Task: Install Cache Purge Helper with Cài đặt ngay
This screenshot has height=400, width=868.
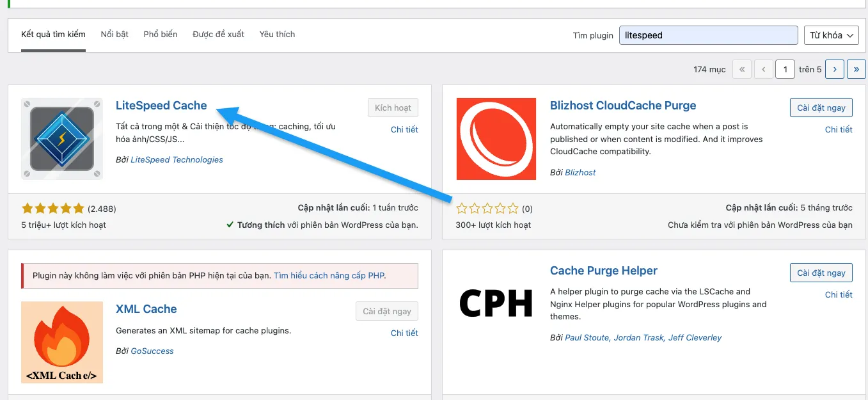Action: tap(821, 273)
